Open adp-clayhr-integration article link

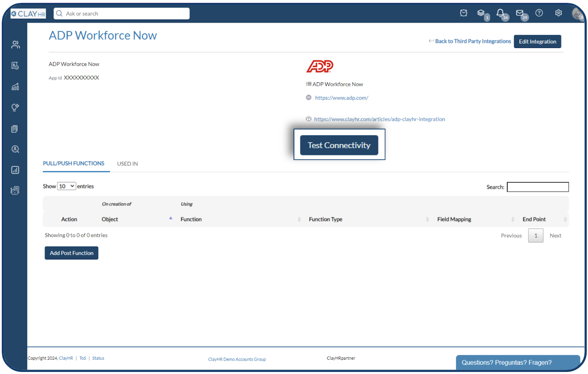click(x=380, y=119)
